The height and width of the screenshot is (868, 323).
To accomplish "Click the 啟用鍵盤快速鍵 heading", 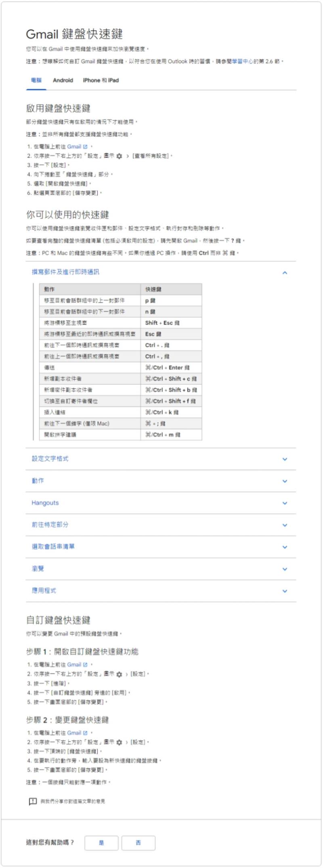I will [x=58, y=108].
